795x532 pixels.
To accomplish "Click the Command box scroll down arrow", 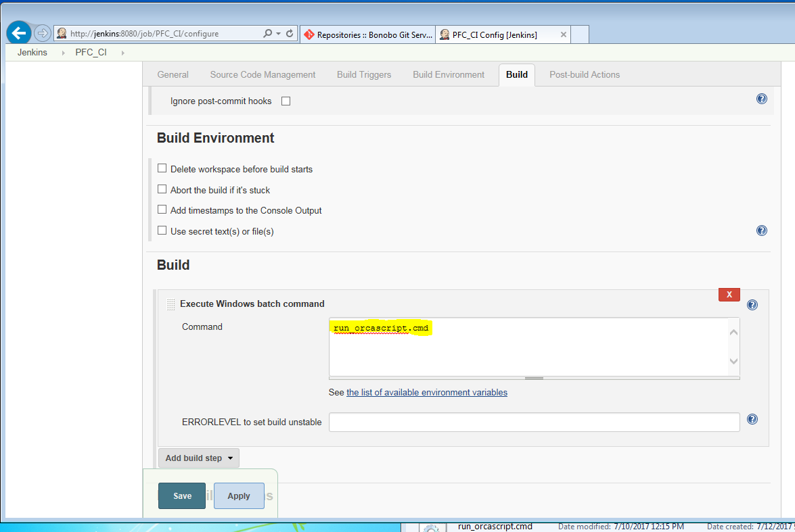I will tap(733, 361).
